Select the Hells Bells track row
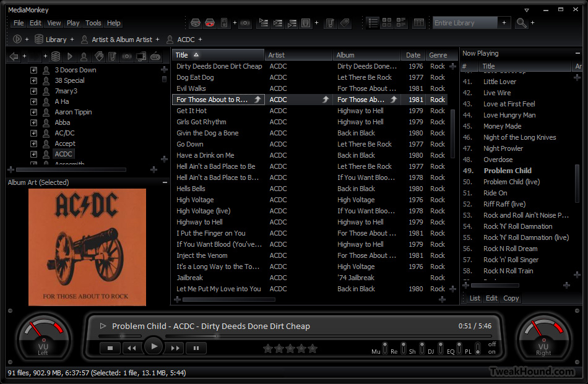 click(311, 189)
